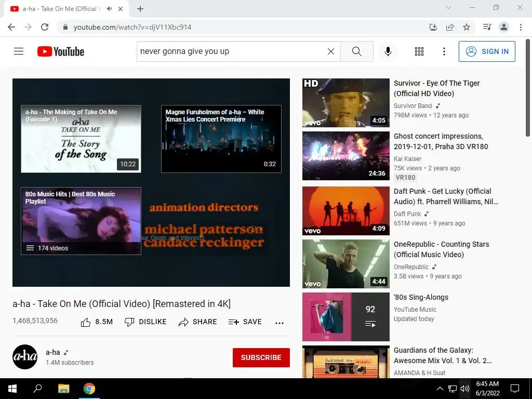Open the taskbar volume control

465,389
